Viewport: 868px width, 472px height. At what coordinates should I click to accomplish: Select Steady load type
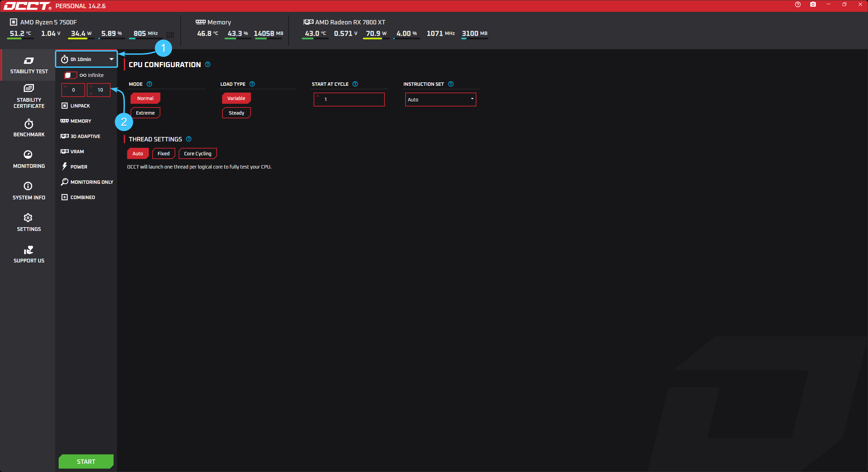pos(236,113)
